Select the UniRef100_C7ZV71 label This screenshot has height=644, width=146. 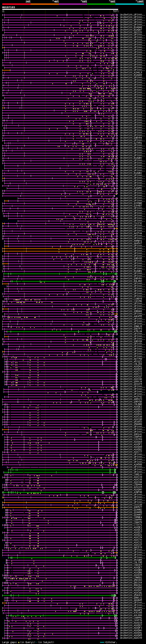(x=131, y=525)
